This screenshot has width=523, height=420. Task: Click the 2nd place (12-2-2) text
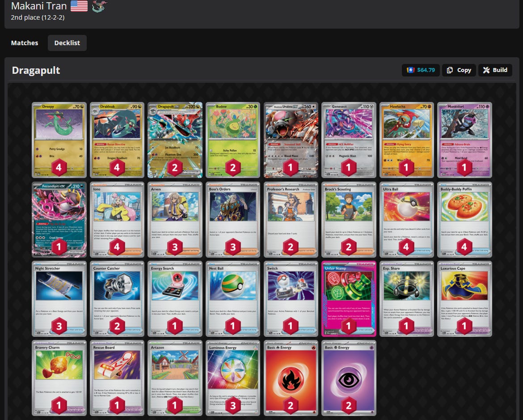pos(38,17)
